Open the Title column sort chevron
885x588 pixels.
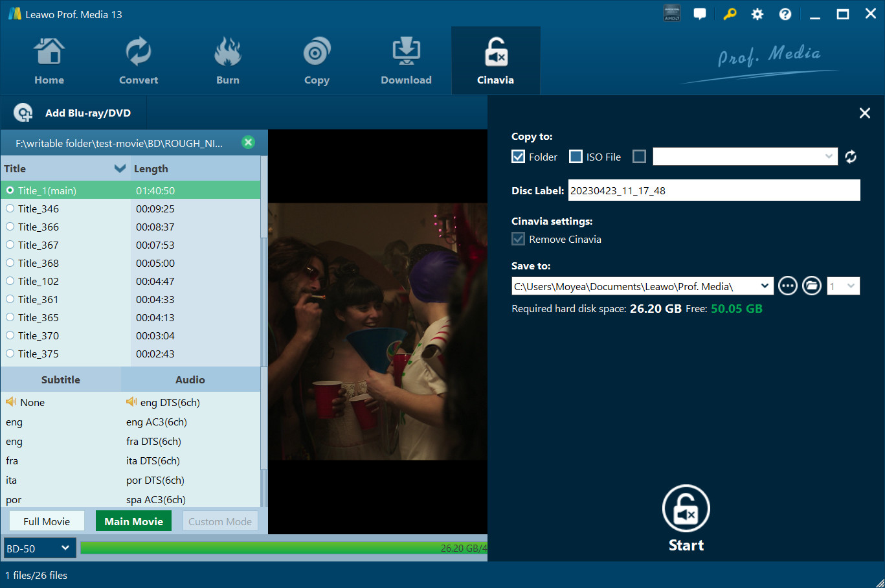[x=120, y=168]
